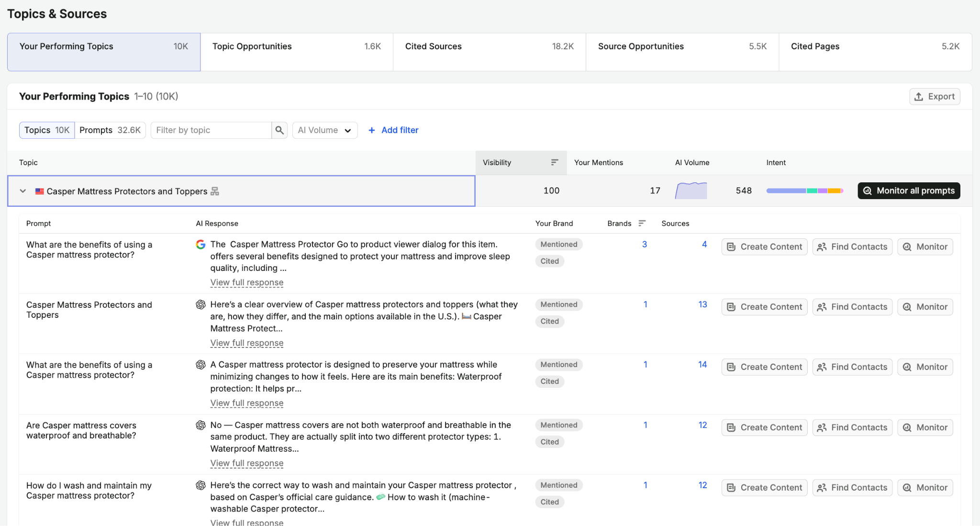Click Find Contacts for Google benefits prompt row
Viewport: 980px width, 526px height.
click(x=852, y=247)
